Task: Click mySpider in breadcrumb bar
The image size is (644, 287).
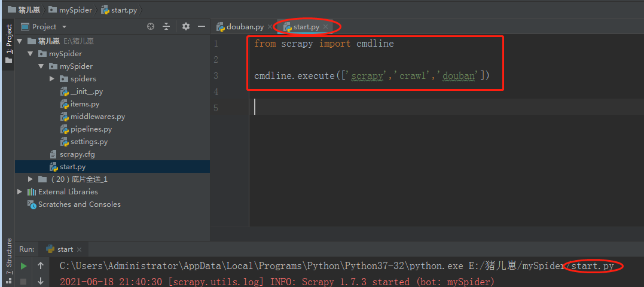Action: pos(70,10)
